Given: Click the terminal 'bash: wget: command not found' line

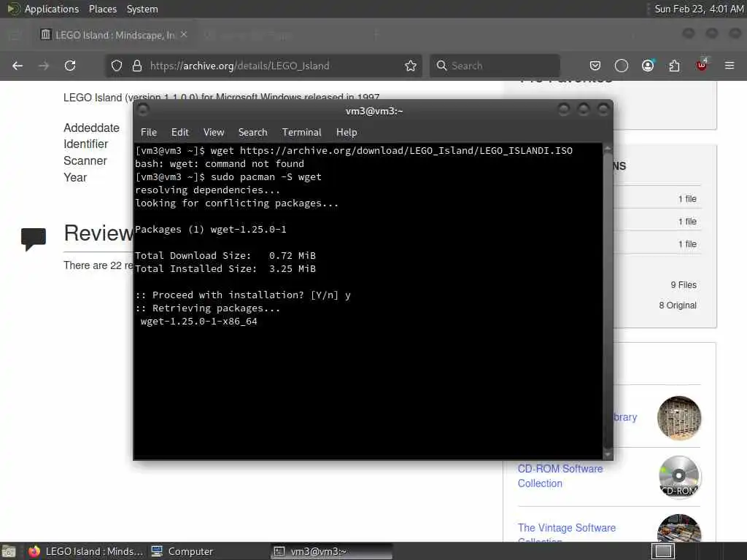Looking at the screenshot, I should [x=220, y=164].
